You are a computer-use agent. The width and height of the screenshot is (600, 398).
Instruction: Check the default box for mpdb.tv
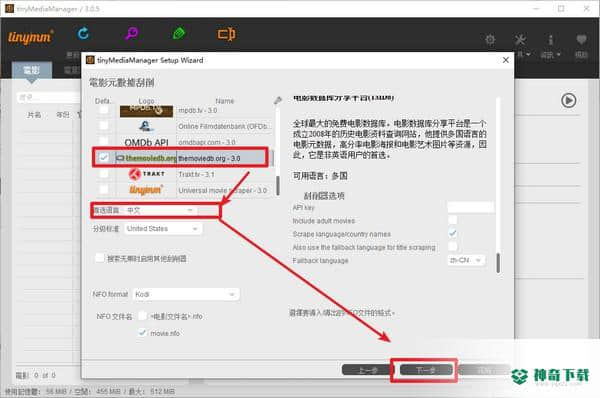tap(103, 110)
